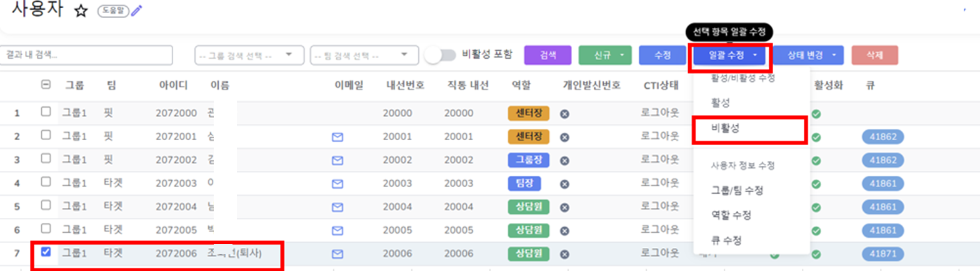The image size is (980, 271).
Task: Click the purple 검색 button
Action: [547, 55]
